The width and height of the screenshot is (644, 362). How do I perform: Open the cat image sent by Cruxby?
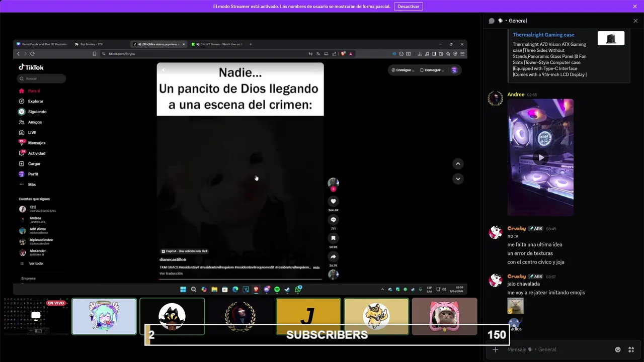(x=515, y=306)
